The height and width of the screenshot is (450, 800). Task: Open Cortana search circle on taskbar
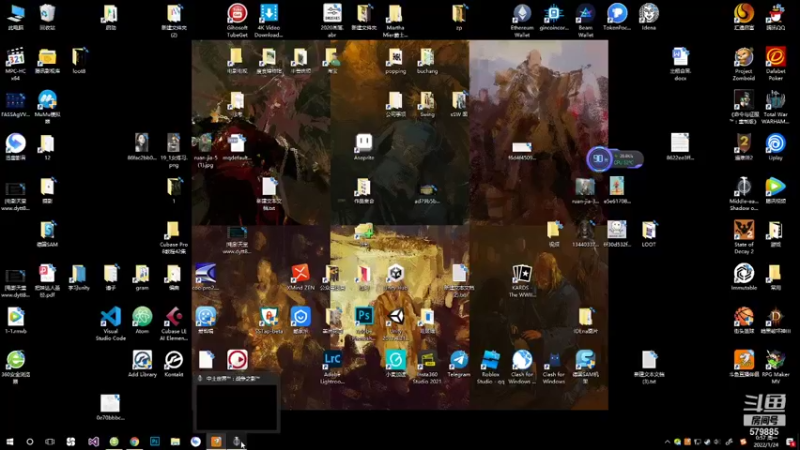pyautogui.click(x=30, y=442)
